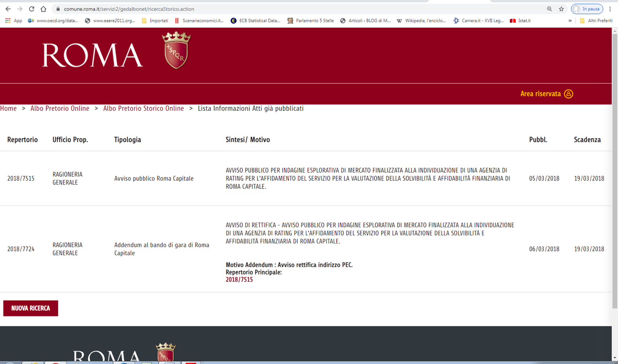Expand the hidden bookmarks chevron

coord(570,21)
